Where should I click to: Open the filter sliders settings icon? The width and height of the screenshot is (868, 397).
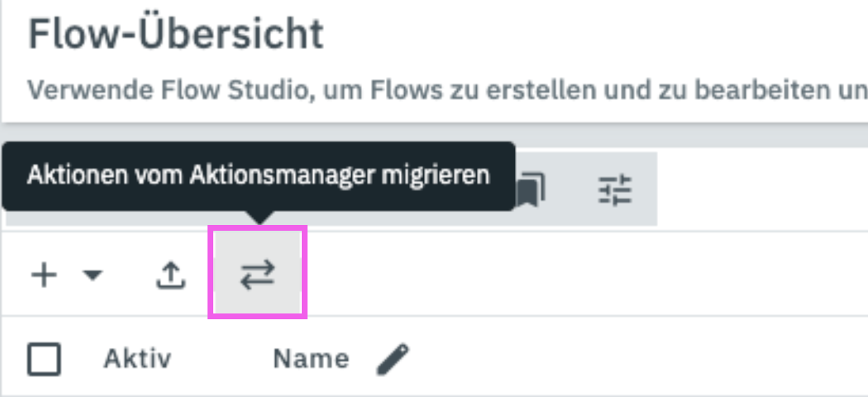[614, 192]
